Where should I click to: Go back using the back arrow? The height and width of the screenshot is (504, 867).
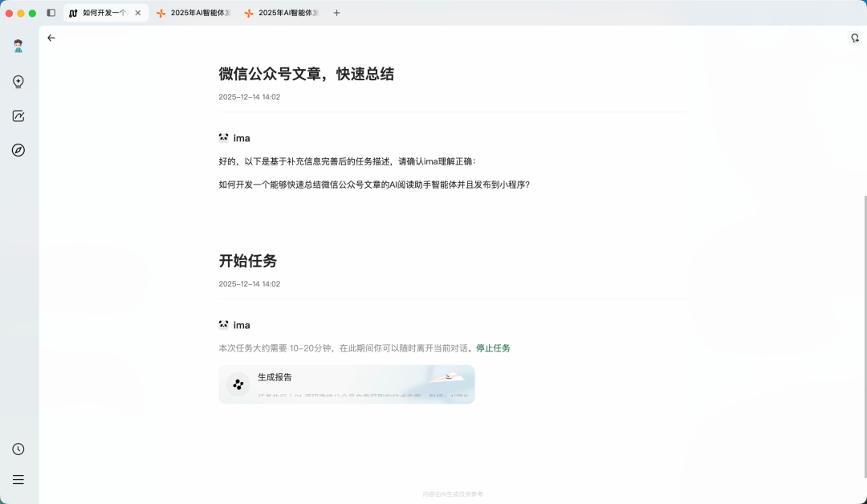(x=51, y=38)
